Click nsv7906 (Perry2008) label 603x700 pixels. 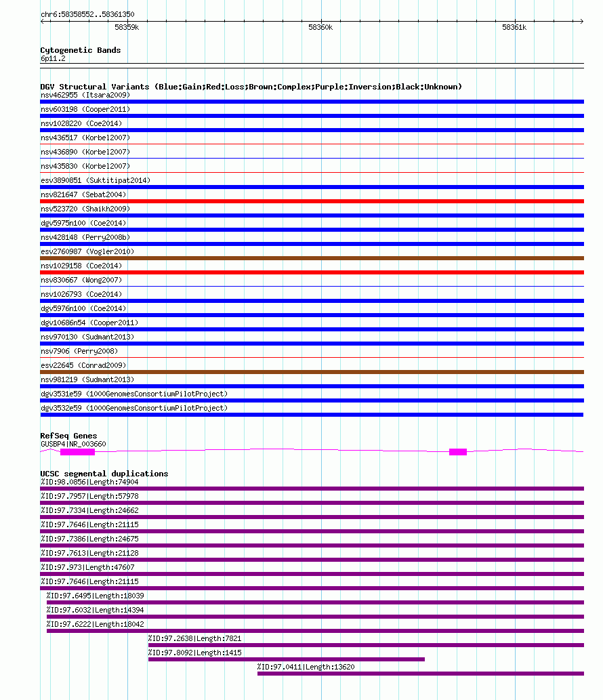click(79, 352)
